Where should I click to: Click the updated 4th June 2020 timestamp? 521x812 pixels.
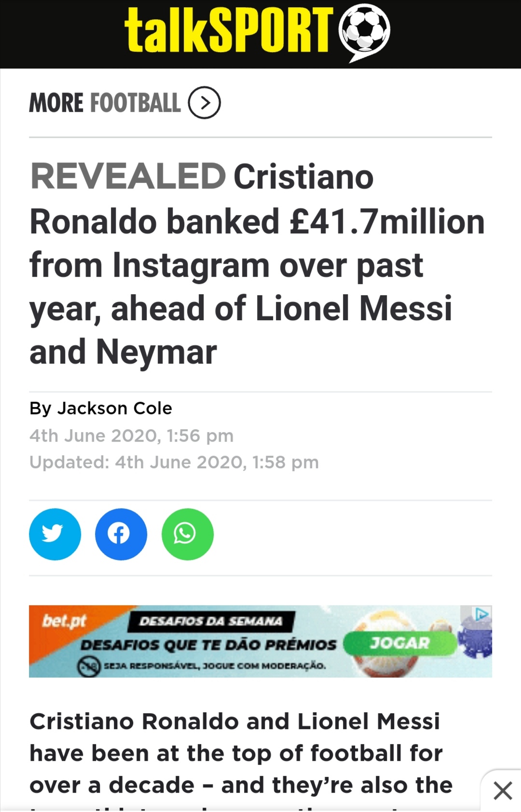tap(174, 462)
